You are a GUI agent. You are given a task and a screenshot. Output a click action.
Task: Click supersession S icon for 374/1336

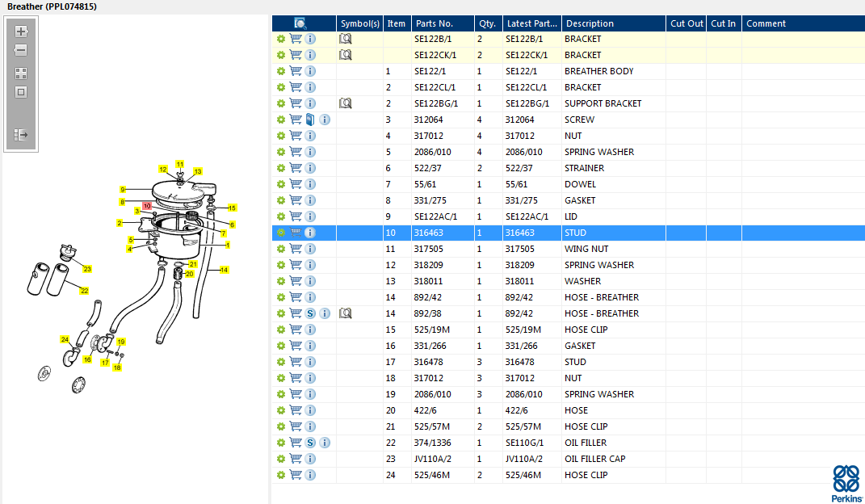tap(310, 443)
